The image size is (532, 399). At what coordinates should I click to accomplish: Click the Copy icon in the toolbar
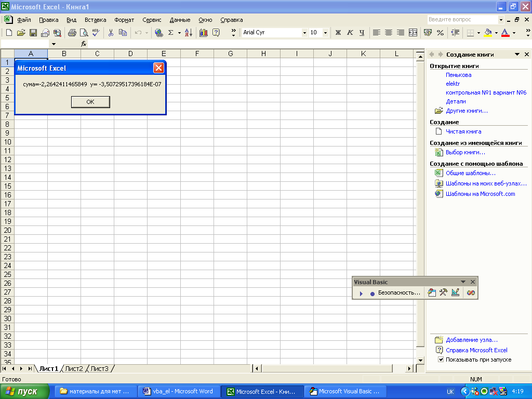click(123, 33)
